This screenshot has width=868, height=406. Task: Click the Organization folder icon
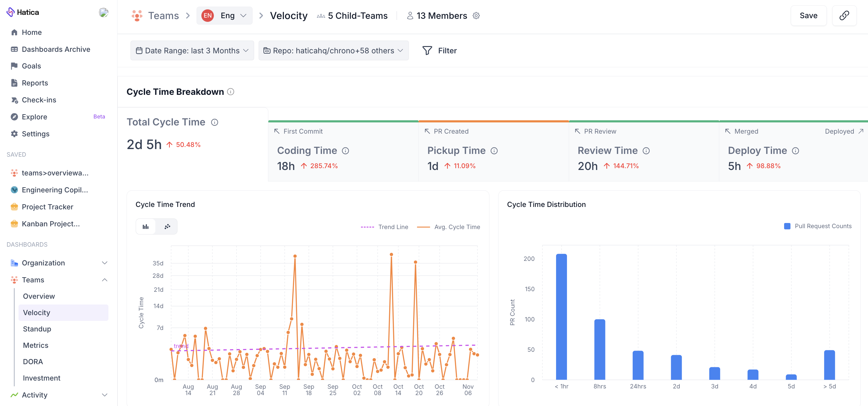[x=14, y=263]
